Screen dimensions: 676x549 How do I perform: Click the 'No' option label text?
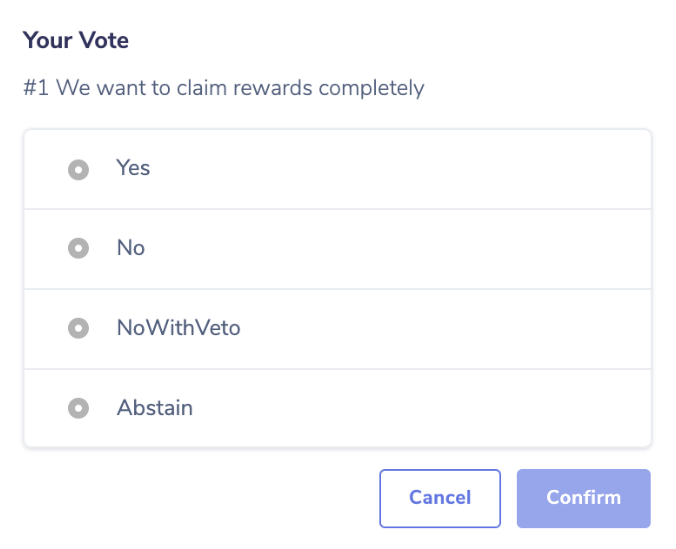pos(131,247)
